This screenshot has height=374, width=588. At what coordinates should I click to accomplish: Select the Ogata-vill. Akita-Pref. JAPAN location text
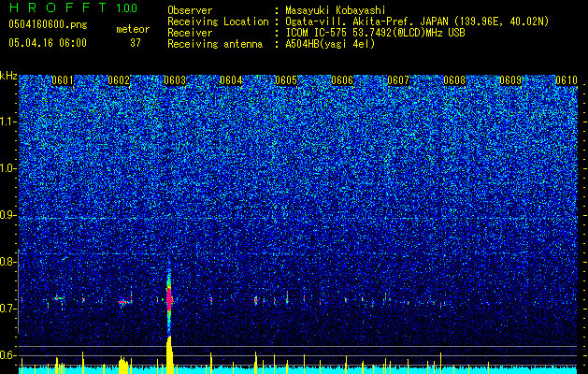click(417, 22)
